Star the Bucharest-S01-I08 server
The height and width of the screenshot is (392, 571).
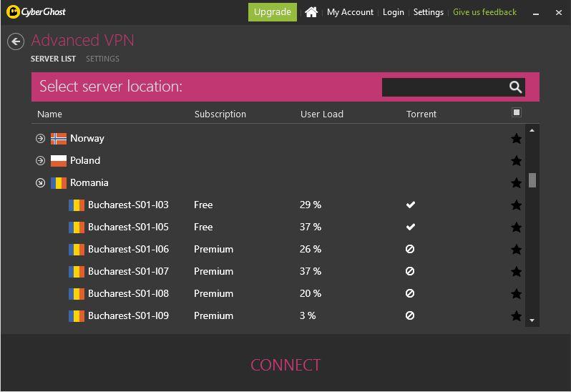(x=516, y=293)
